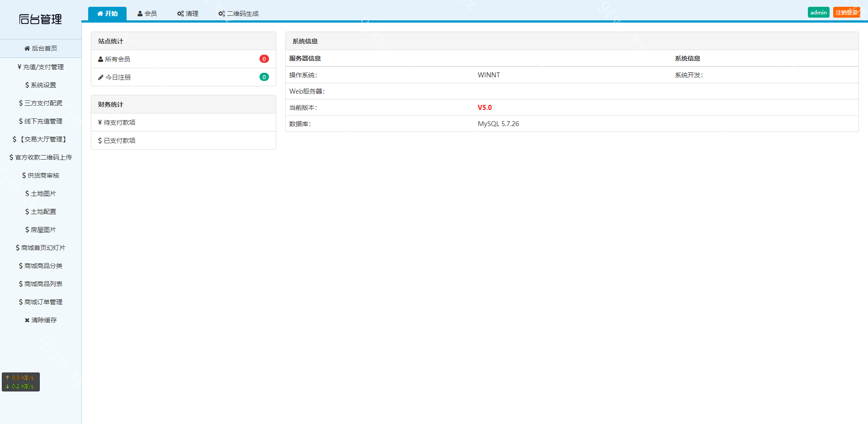
Task: Click the dollar icon beside 系统设置
Action: pyautogui.click(x=27, y=85)
